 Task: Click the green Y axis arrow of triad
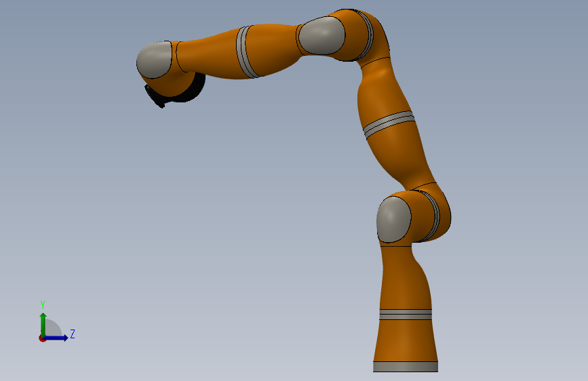point(43,324)
